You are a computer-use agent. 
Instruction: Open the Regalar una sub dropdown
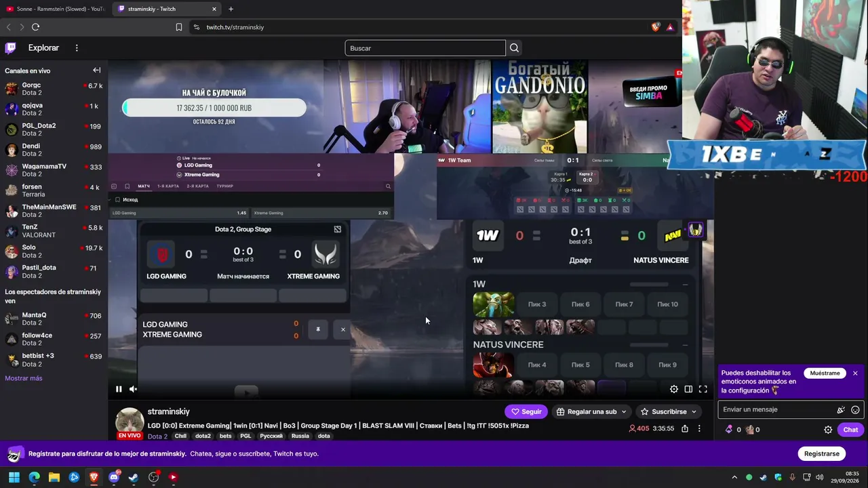[x=592, y=411]
